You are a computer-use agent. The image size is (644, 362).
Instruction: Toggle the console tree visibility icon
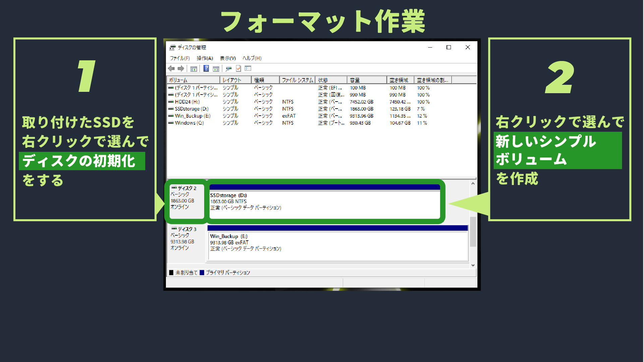pos(194,68)
